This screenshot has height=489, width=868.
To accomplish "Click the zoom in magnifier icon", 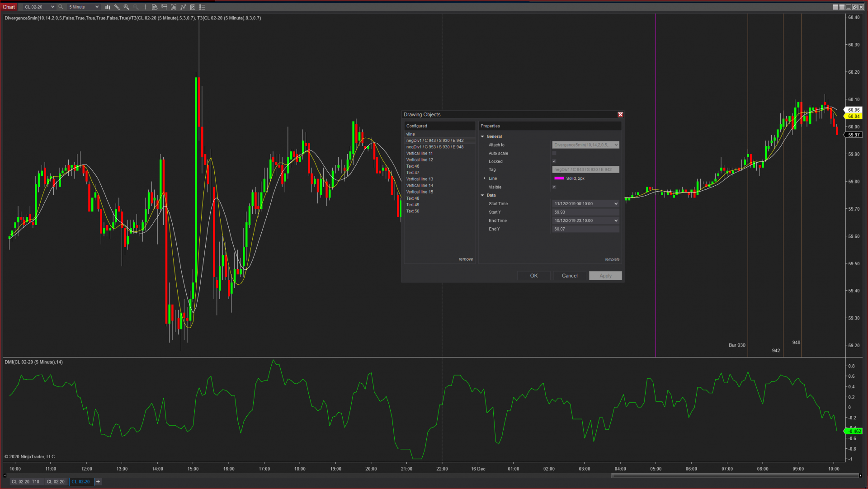I will pos(127,7).
